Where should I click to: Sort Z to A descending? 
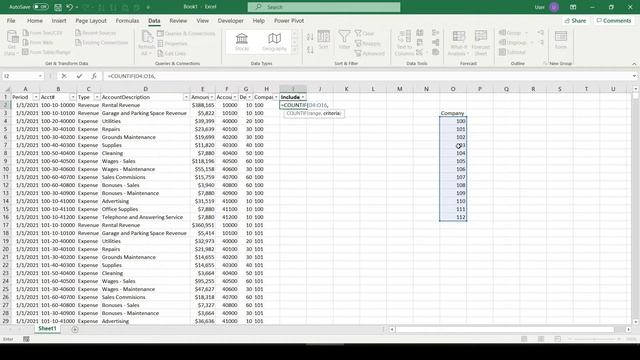click(310, 50)
